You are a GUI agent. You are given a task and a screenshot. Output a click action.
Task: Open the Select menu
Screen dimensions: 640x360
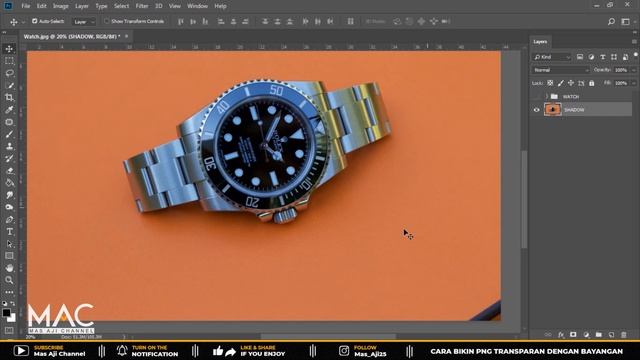121,6
